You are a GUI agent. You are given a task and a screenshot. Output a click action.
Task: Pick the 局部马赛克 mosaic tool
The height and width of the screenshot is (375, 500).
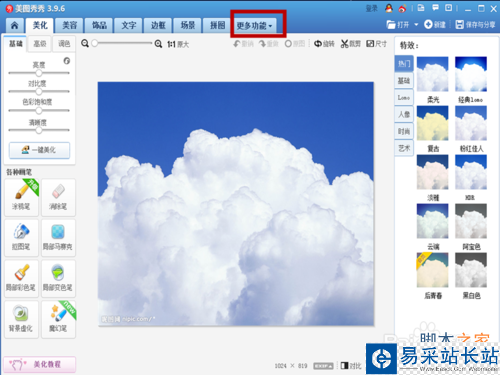point(58,238)
